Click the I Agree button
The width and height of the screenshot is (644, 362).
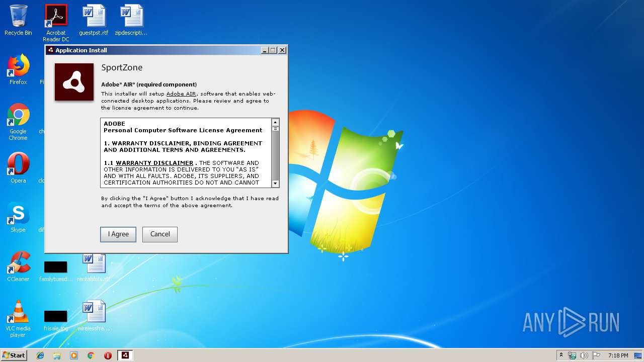(x=118, y=234)
